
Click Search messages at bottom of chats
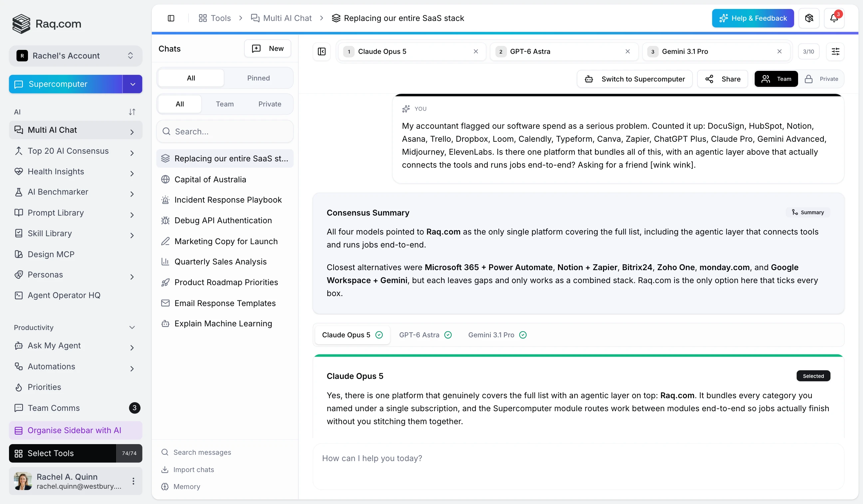[196, 452]
